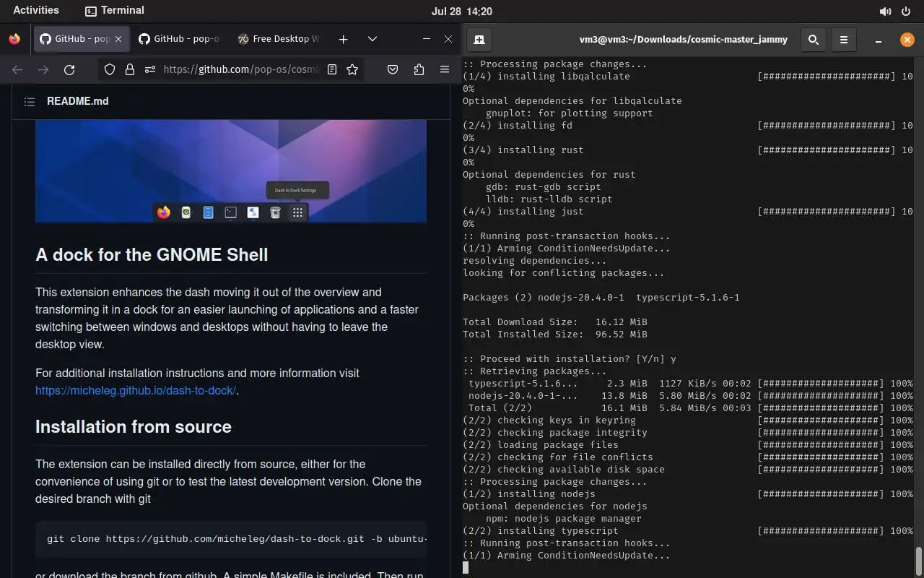The width and height of the screenshot is (924, 578).
Task: Open the Terminal app menu in top bar
Action: point(115,10)
